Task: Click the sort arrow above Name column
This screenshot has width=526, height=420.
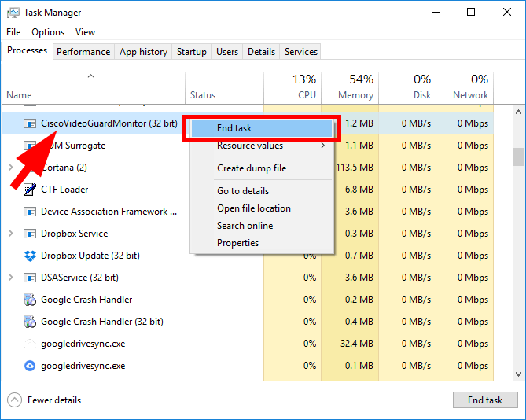Action: tap(90, 76)
